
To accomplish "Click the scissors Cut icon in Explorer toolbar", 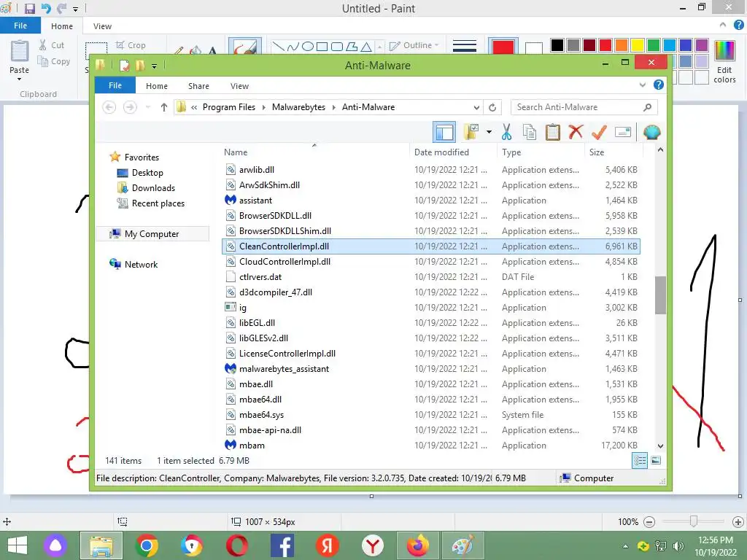I will (x=506, y=133).
